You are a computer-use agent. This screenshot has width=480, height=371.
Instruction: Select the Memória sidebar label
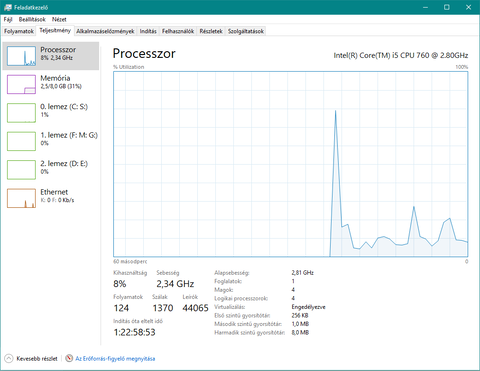(x=55, y=78)
